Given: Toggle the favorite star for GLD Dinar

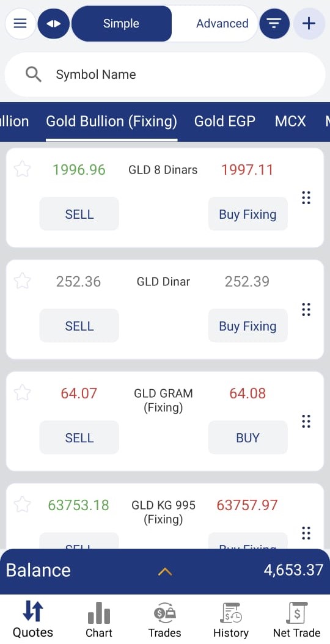Looking at the screenshot, I should click(22, 281).
